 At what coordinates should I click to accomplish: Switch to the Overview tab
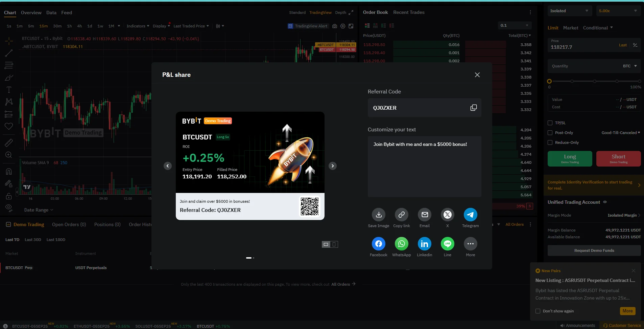coord(31,13)
